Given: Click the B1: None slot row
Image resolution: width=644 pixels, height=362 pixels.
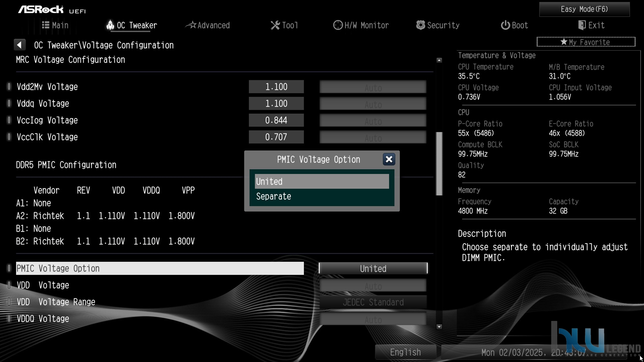Looking at the screenshot, I should point(33,229).
